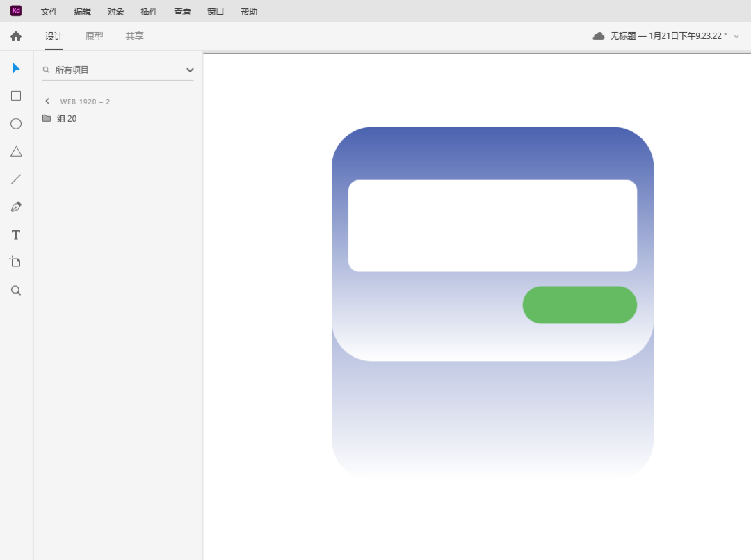
Task: Switch to the 原型 tab
Action: coord(94,36)
